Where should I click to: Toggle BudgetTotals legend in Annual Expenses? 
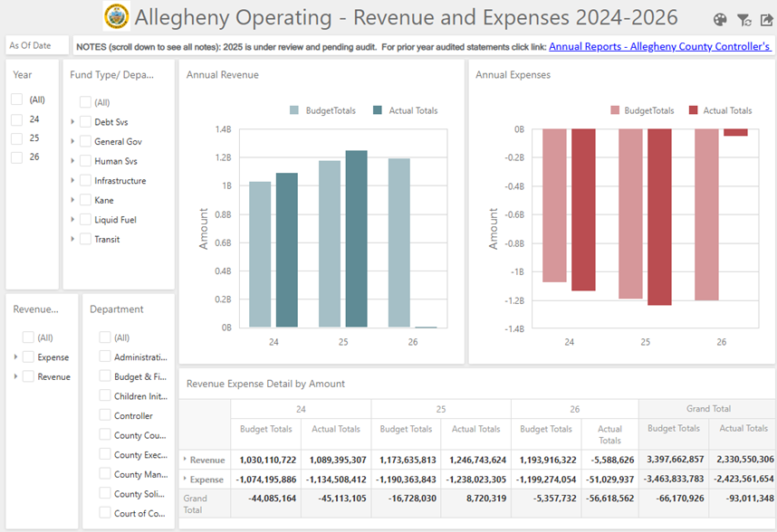(x=642, y=110)
